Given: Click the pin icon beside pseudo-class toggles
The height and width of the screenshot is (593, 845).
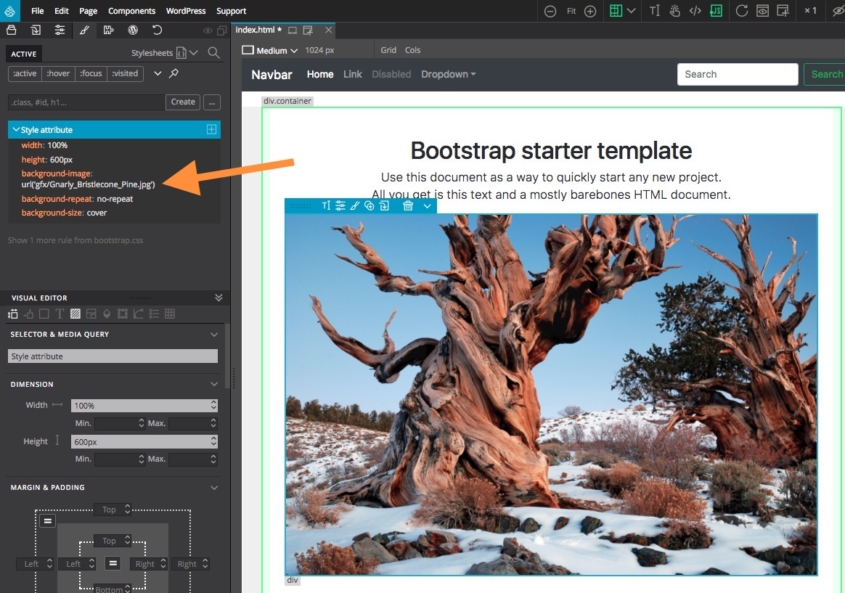Looking at the screenshot, I should point(174,73).
